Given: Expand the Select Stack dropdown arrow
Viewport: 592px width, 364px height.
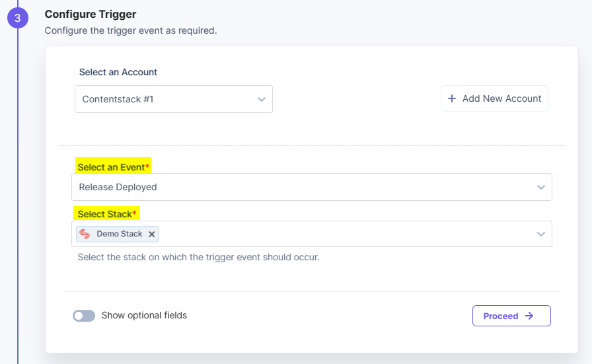Looking at the screenshot, I should pos(541,234).
